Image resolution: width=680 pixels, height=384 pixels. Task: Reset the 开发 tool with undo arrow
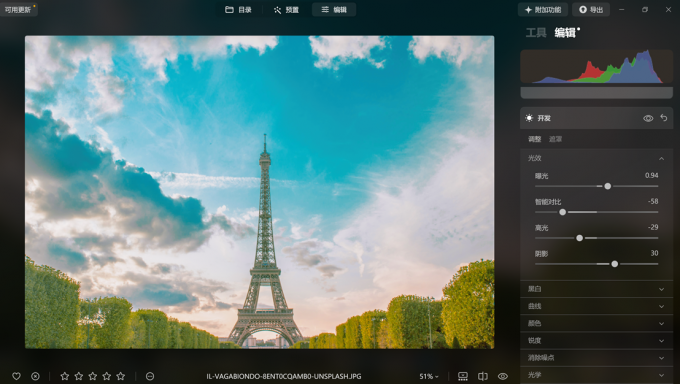pyautogui.click(x=664, y=118)
